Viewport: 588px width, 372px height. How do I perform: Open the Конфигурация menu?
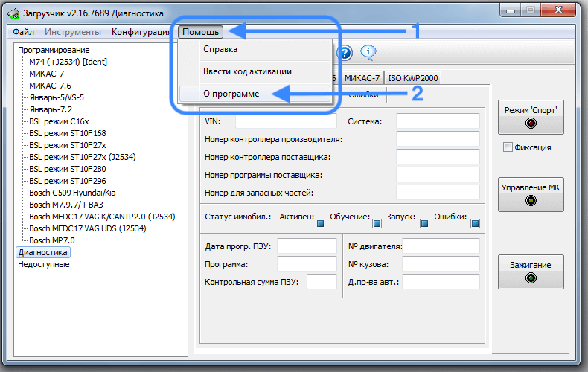pos(141,32)
